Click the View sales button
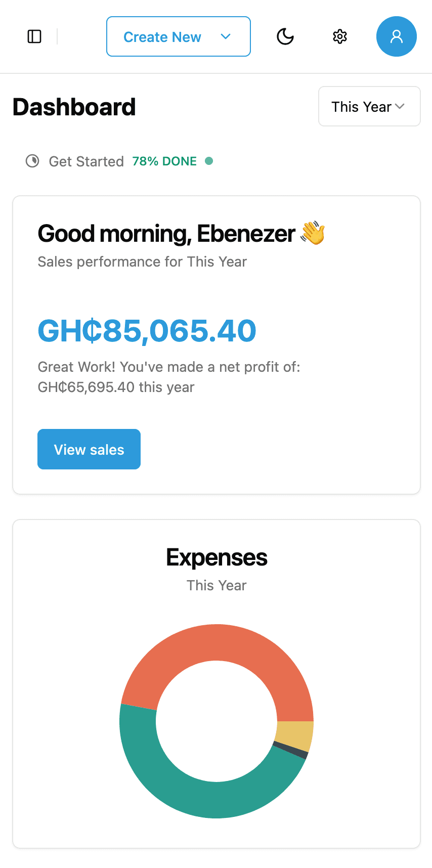The height and width of the screenshot is (868, 432). coord(89,449)
